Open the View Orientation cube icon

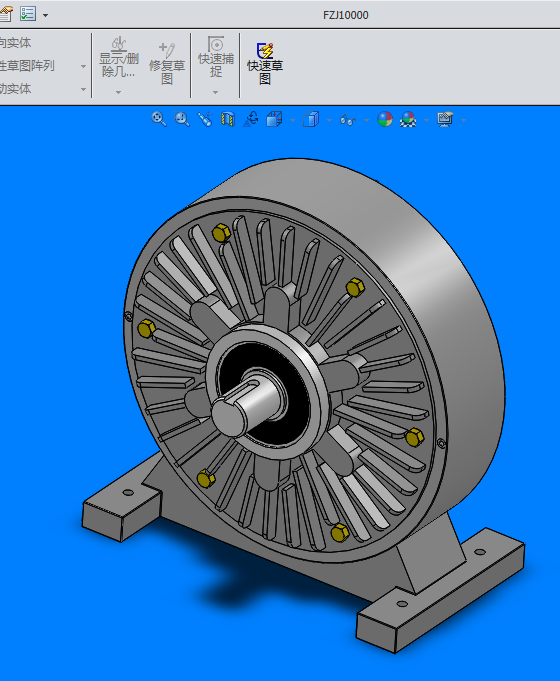click(274, 119)
